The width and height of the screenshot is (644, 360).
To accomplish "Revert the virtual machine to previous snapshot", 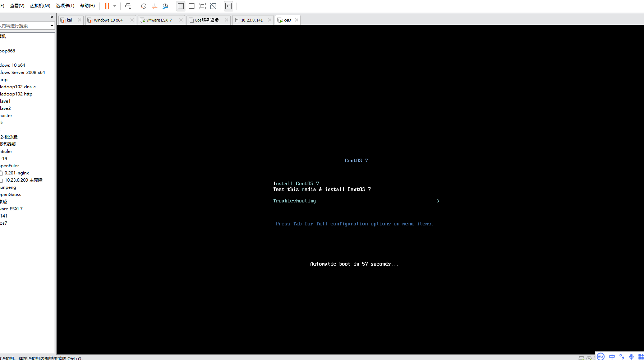I will (155, 6).
